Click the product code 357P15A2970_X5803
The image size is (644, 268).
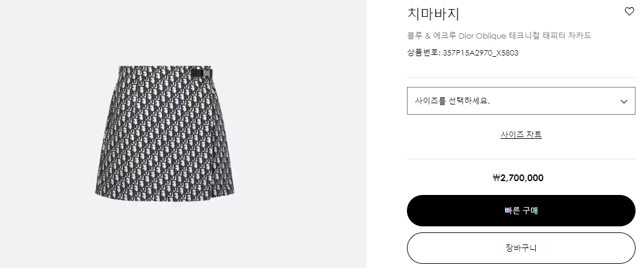coord(480,53)
